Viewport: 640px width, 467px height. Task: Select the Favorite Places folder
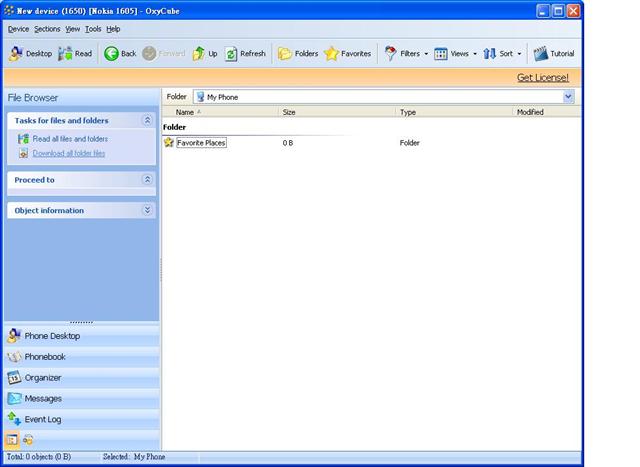click(x=200, y=143)
